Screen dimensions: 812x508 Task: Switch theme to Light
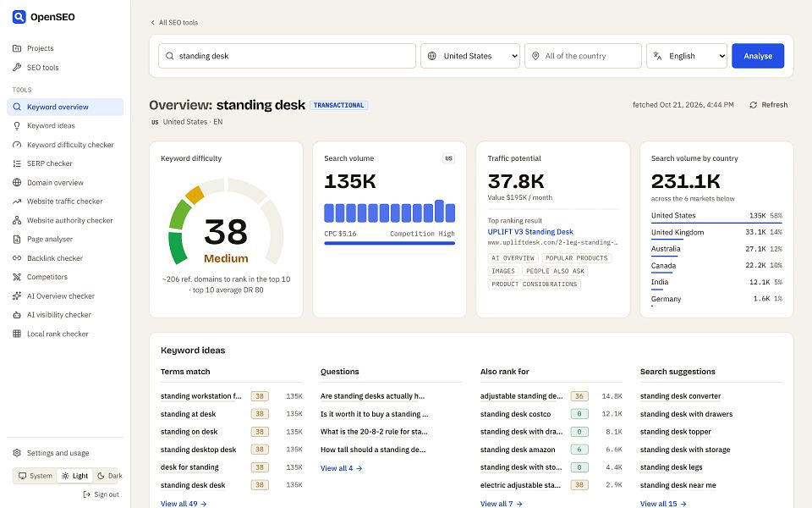pos(75,476)
